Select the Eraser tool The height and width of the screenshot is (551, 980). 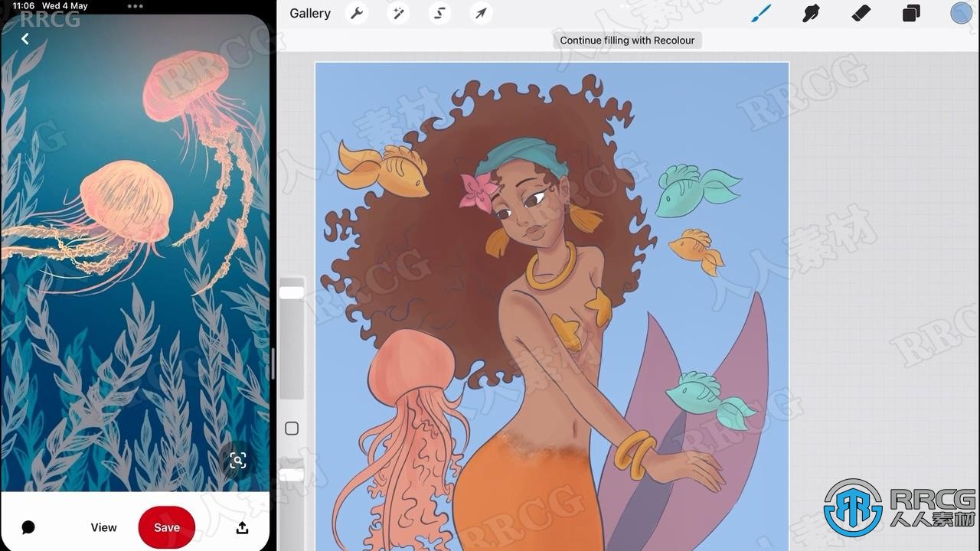click(x=861, y=13)
